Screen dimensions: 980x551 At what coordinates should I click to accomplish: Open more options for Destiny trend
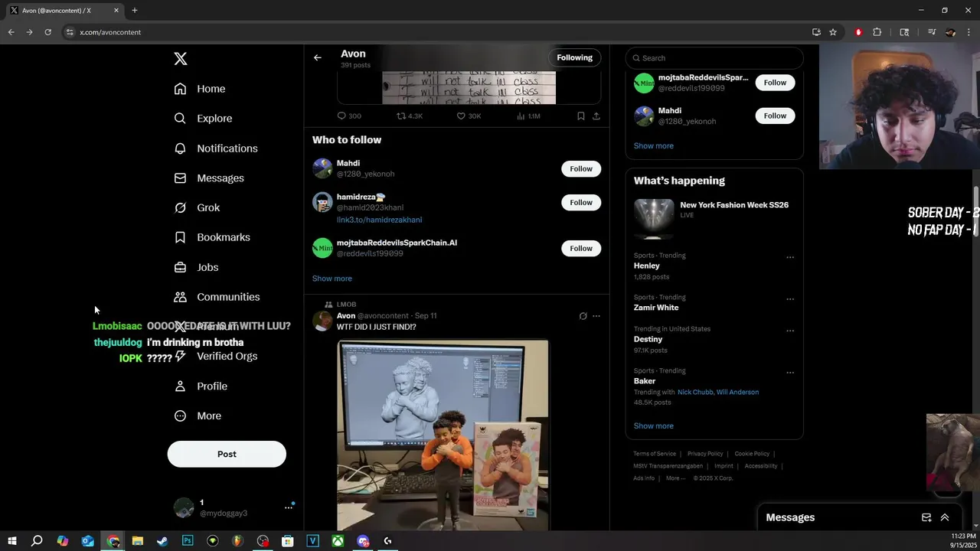pos(790,331)
